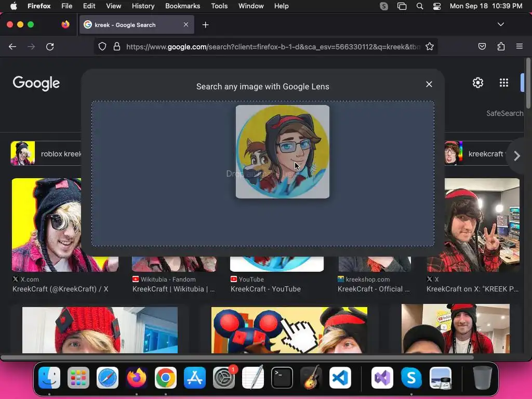Open the pixel hand cursor thumbnail image
The width and height of the screenshot is (532, 399).
289,330
